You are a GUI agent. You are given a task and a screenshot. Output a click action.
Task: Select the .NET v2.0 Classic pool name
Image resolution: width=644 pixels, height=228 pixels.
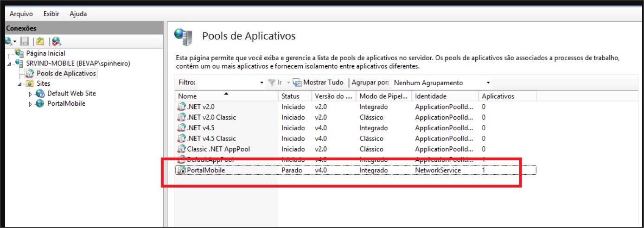[211, 117]
